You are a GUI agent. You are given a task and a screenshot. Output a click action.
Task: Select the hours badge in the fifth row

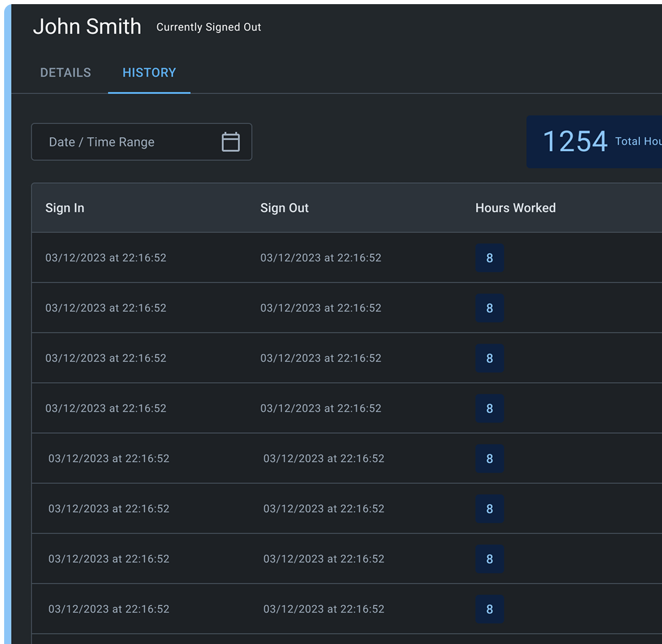pos(489,459)
